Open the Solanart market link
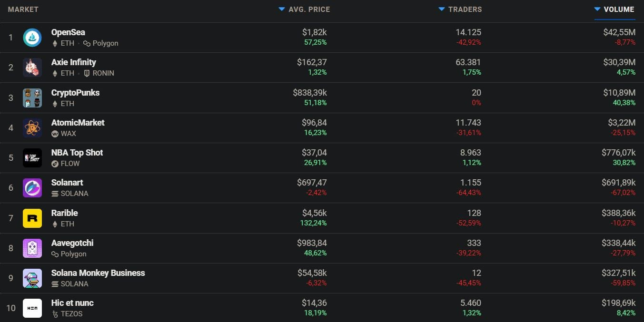644x322 pixels. tap(67, 183)
